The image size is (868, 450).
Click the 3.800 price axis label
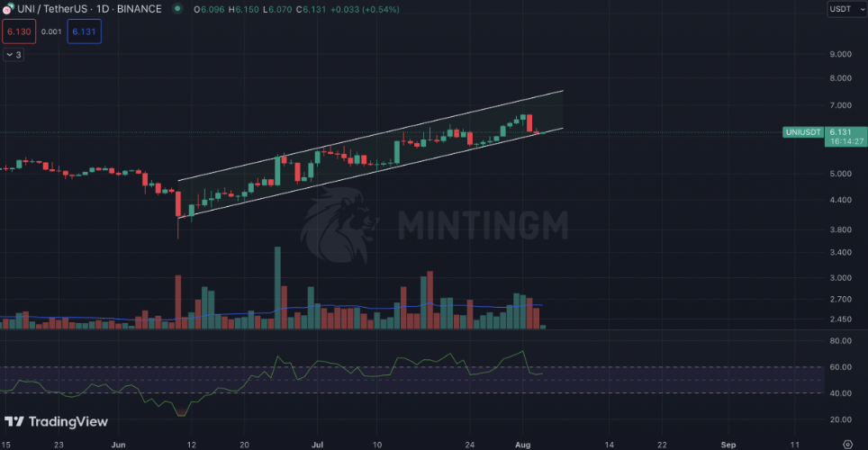pos(840,229)
